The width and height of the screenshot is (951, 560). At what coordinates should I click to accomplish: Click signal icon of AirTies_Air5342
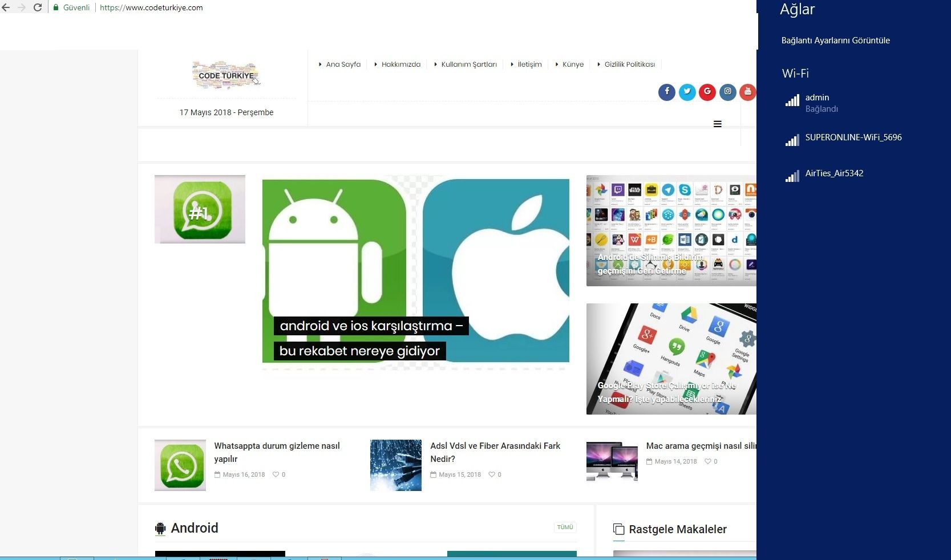coord(792,176)
